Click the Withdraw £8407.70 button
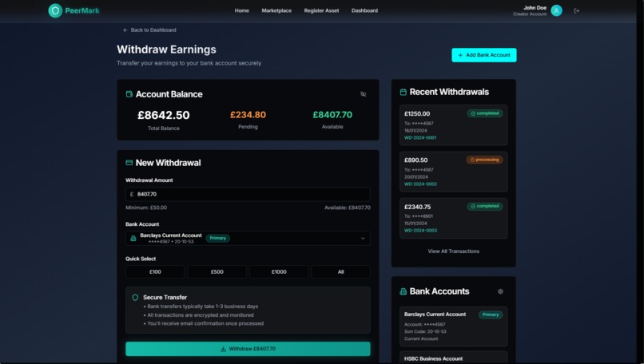This screenshot has height=364, width=644. pyautogui.click(x=248, y=349)
